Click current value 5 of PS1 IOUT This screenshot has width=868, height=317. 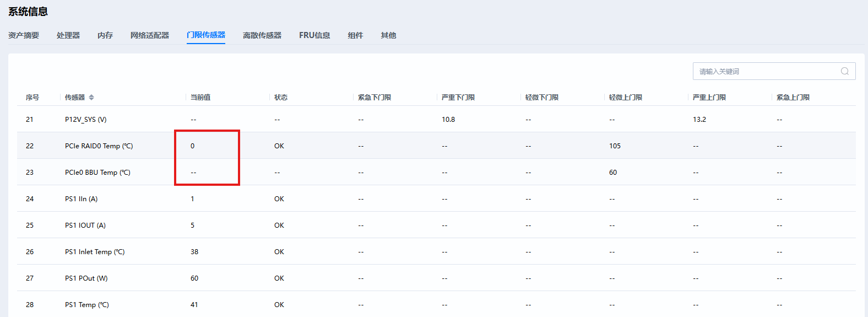tap(193, 225)
